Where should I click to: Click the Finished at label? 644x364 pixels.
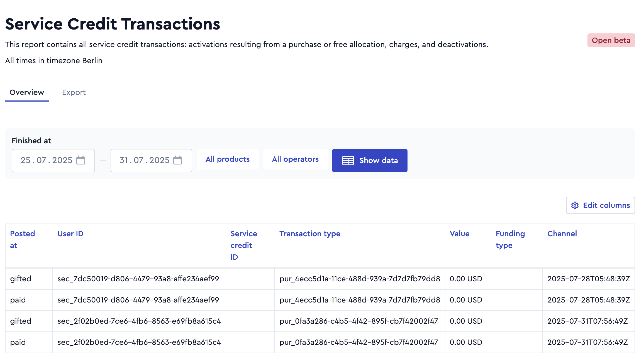(x=31, y=141)
